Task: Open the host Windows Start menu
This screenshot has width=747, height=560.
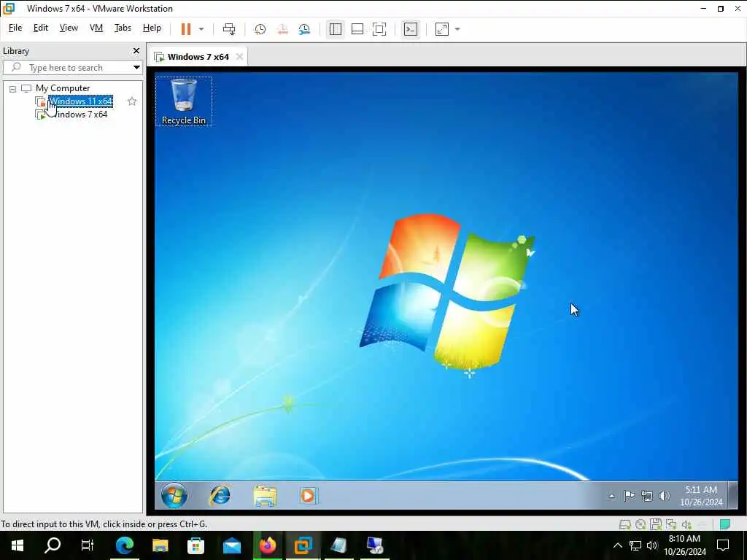Action: (18, 545)
